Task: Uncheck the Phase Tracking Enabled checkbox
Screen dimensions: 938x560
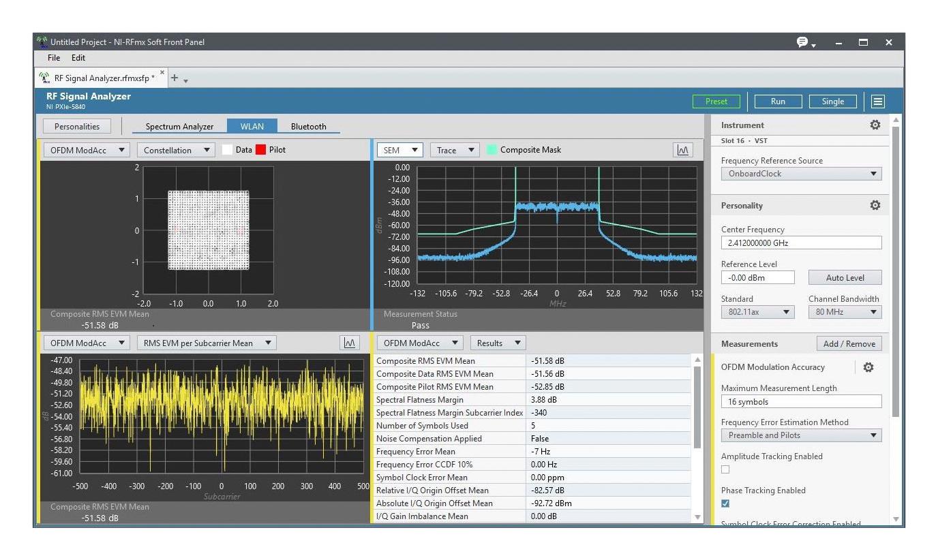Action: pyautogui.click(x=725, y=503)
